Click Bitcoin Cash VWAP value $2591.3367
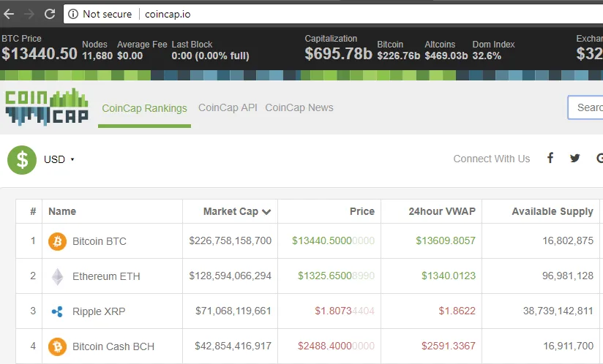Image resolution: width=603 pixels, height=364 pixels. (449, 346)
